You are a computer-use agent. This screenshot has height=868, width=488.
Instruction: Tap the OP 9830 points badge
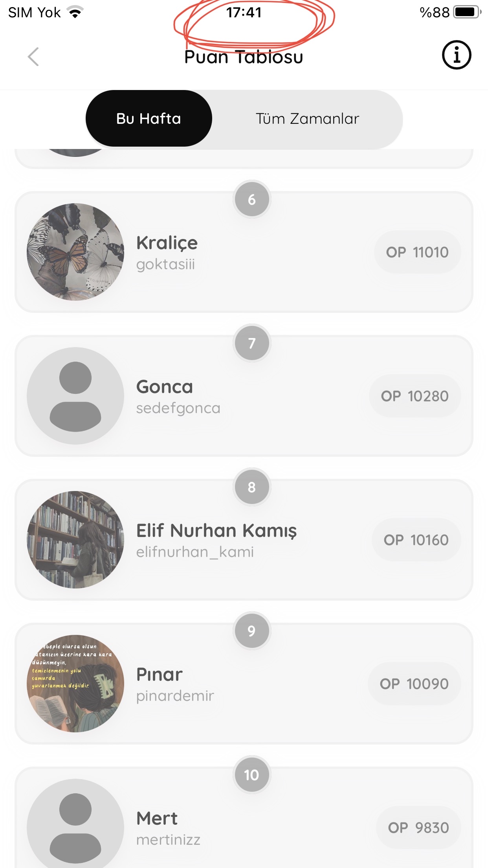point(419,828)
